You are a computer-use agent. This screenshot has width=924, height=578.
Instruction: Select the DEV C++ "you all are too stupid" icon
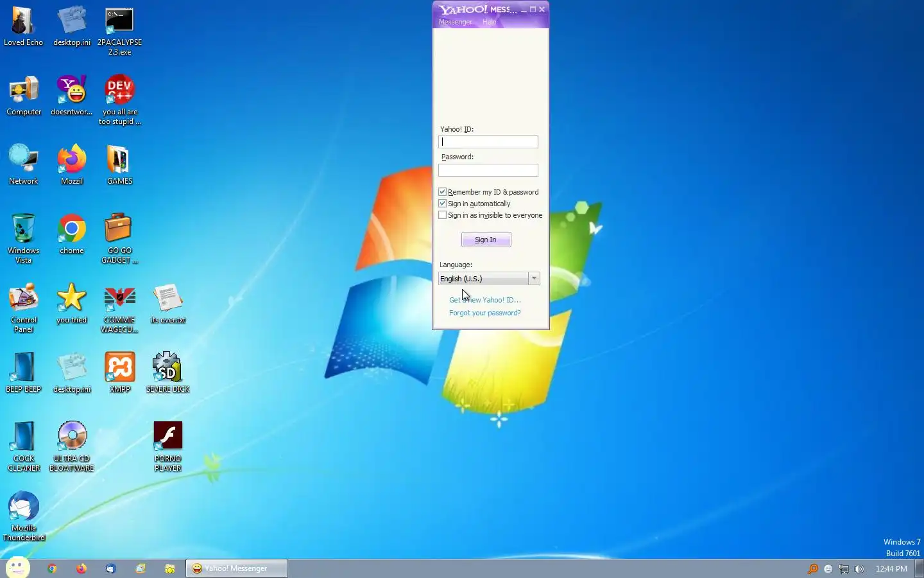pos(119,101)
